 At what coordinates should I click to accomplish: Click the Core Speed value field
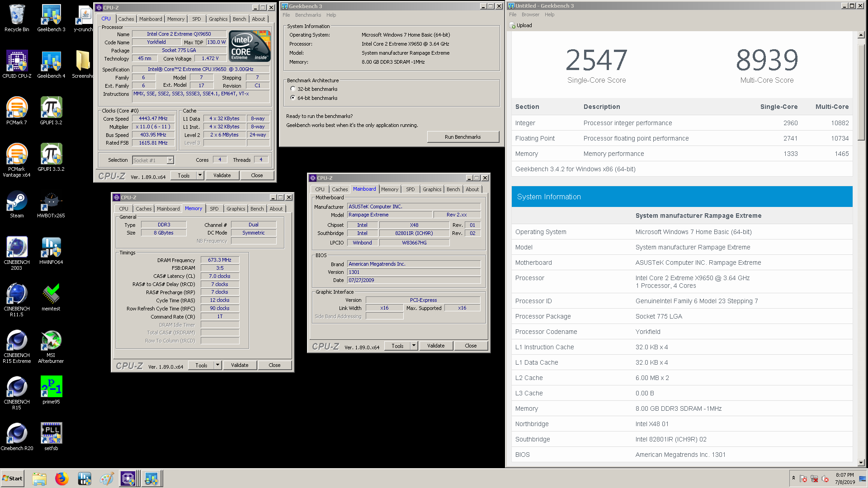[x=153, y=118]
